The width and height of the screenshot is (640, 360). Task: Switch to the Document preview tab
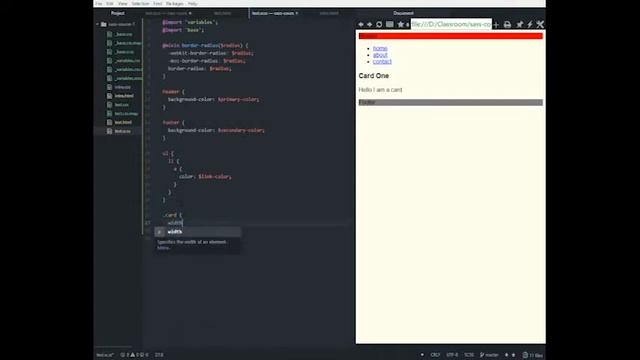click(x=403, y=13)
